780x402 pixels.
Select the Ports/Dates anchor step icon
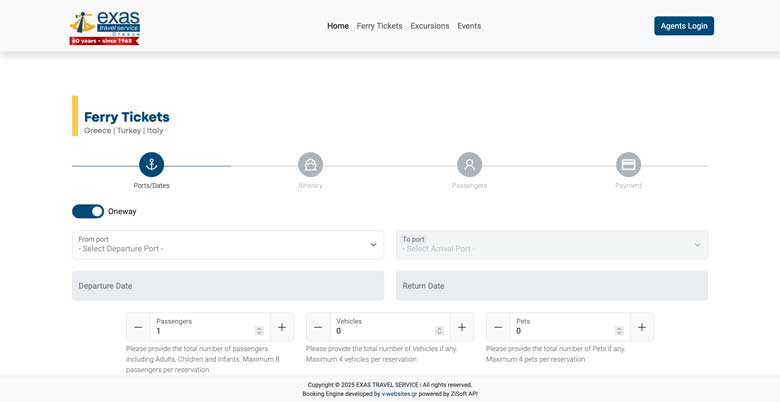click(152, 165)
